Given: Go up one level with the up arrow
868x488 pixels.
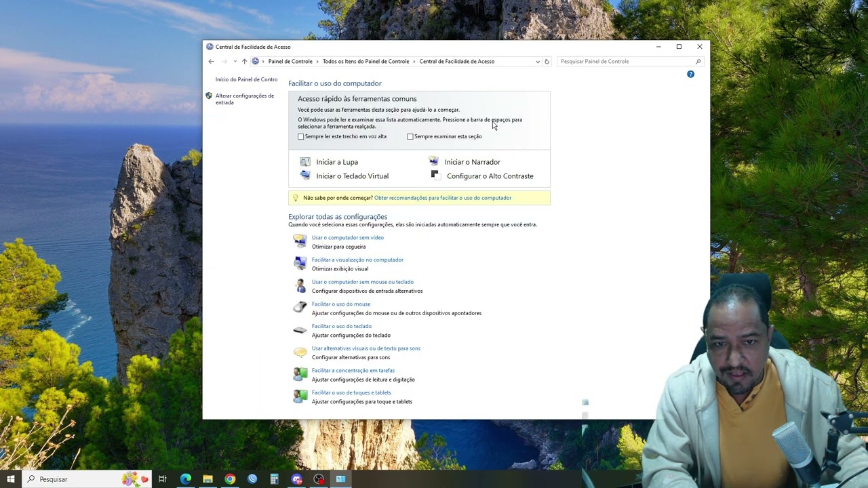Looking at the screenshot, I should (x=244, y=62).
